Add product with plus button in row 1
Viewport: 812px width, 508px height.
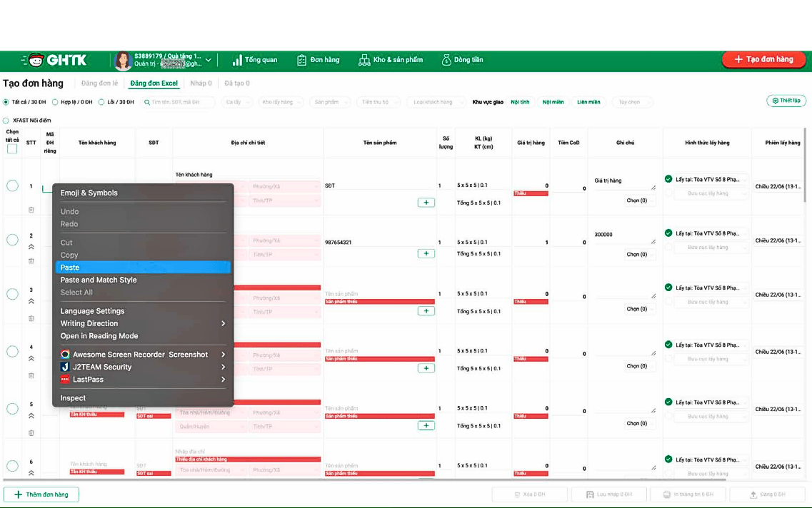coord(426,203)
